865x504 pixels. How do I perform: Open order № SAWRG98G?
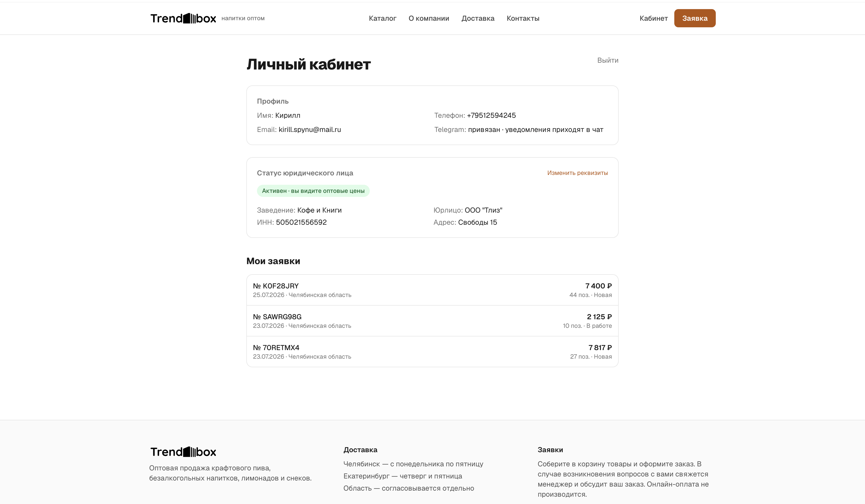coord(432,321)
